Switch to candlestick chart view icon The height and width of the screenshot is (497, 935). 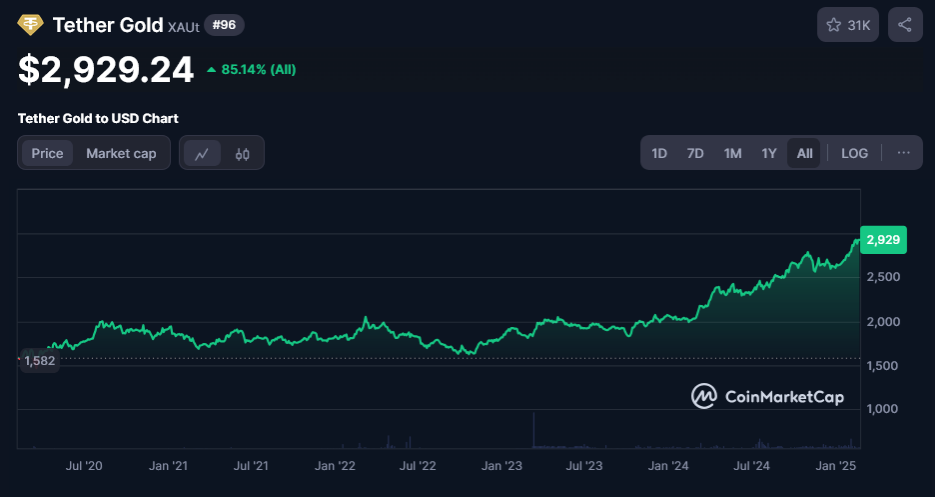coord(242,153)
